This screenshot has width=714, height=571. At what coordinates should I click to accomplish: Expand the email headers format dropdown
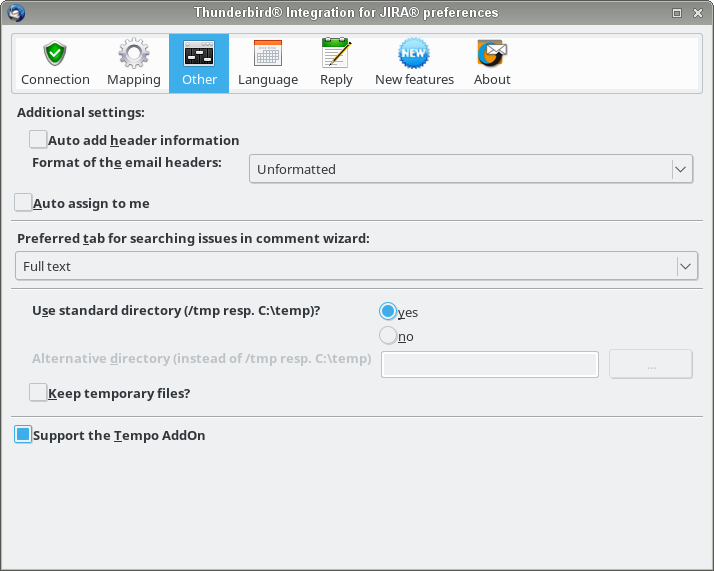point(470,170)
